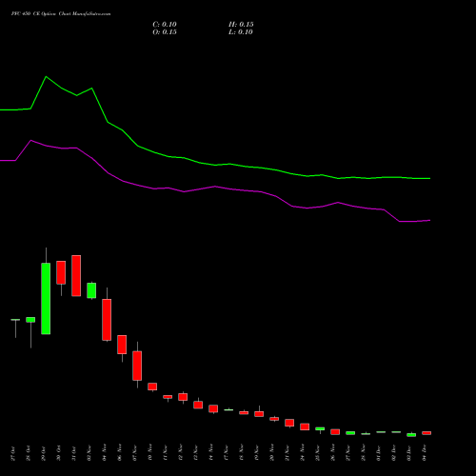
Task: Click the green indicator line peak near 29 Oct
Action: pyautogui.click(x=46, y=76)
